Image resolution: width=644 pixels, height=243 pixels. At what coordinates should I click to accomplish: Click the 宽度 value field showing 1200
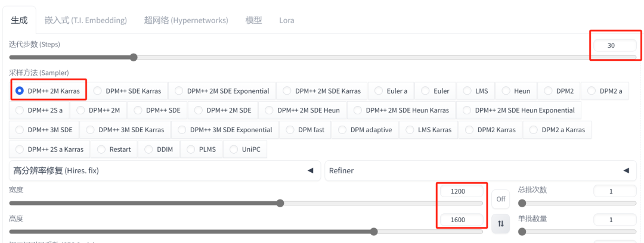(x=462, y=191)
